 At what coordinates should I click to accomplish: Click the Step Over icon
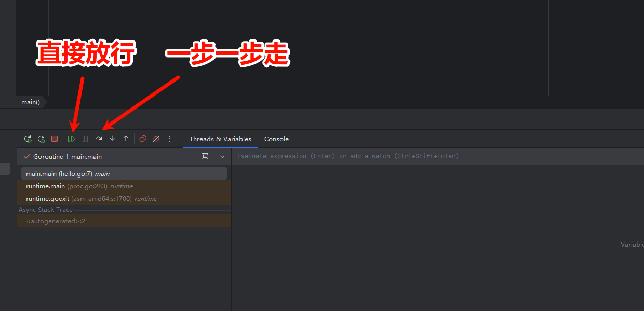(99, 139)
